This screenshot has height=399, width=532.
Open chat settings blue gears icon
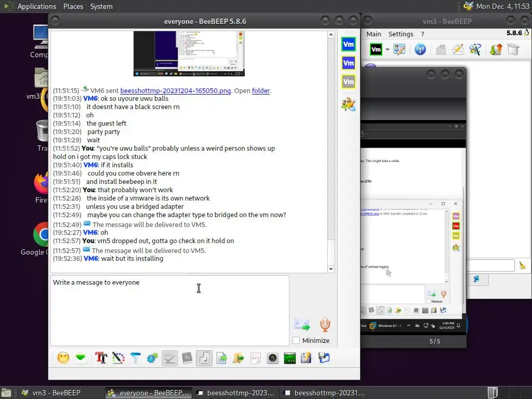click(152, 358)
